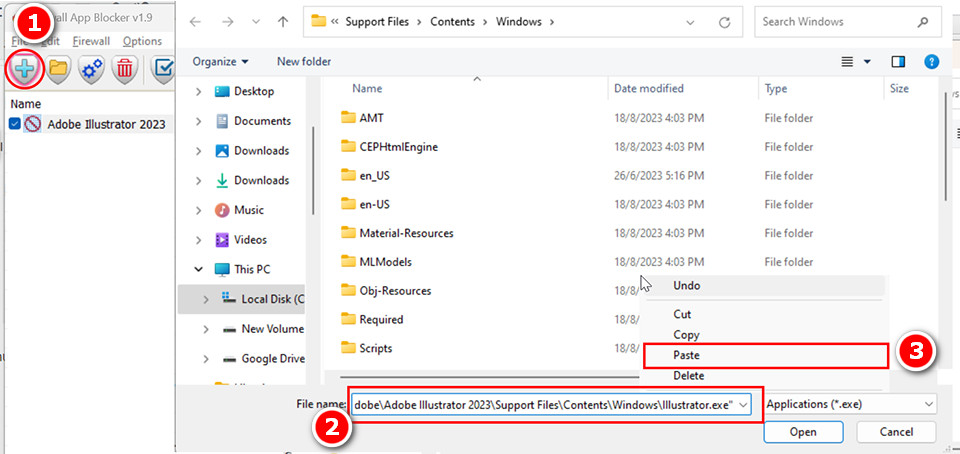The width and height of the screenshot is (960, 454).
Task: Uncheck the Adobe Illustrator 2023 checkbox
Action: [x=14, y=125]
